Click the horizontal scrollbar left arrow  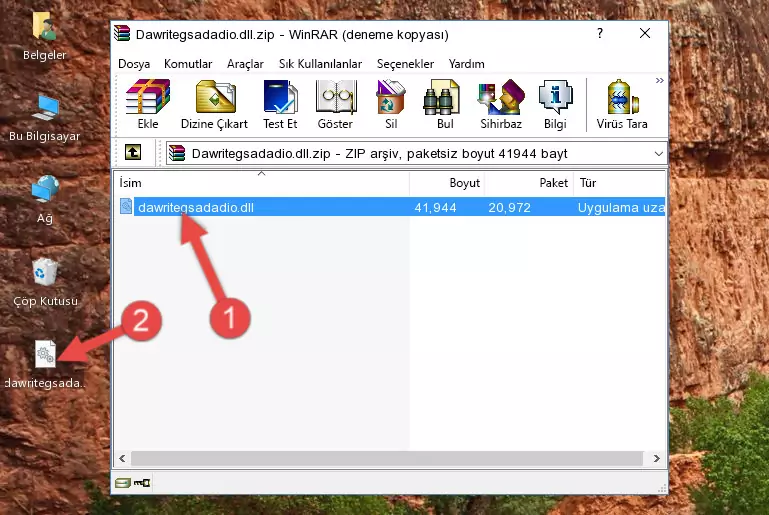point(122,459)
